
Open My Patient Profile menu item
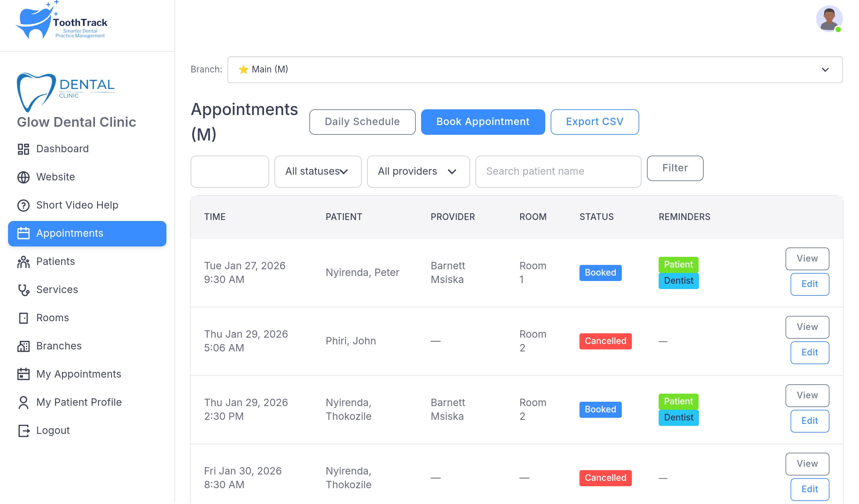tap(79, 403)
